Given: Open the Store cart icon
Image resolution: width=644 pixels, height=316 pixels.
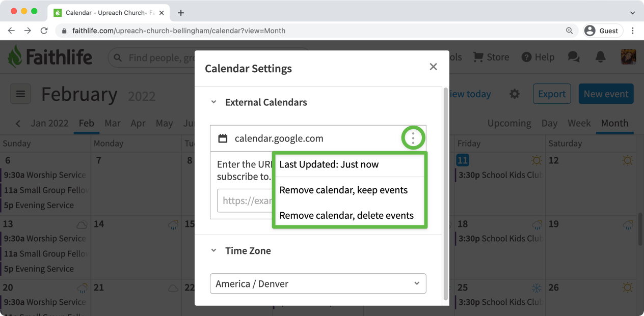Looking at the screenshot, I should (x=478, y=57).
